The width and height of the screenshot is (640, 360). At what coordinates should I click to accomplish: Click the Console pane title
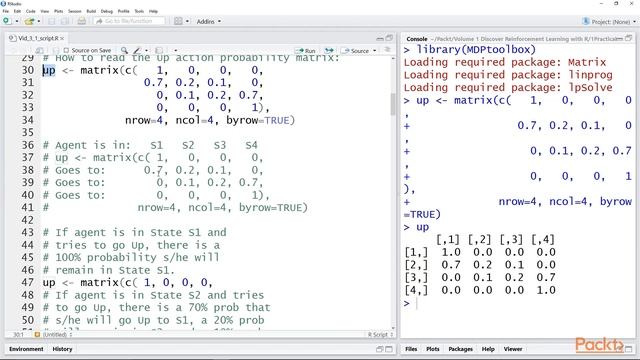(417, 39)
